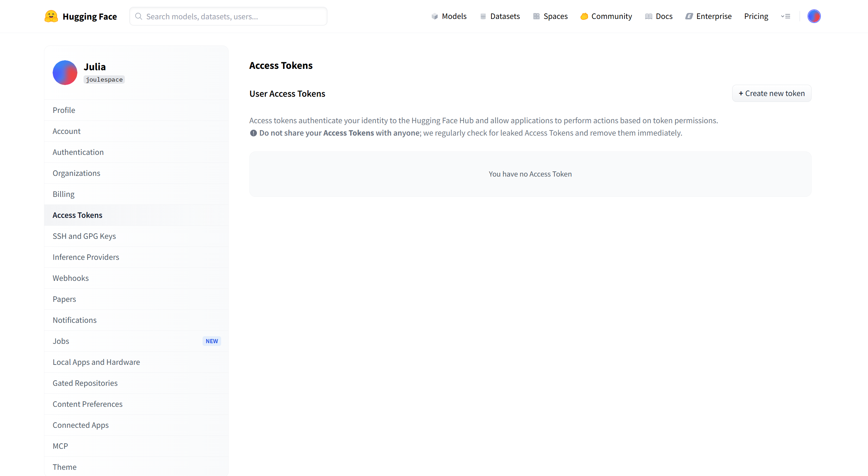Create a new access token
Image resolution: width=868 pixels, height=476 pixels.
[771, 93]
